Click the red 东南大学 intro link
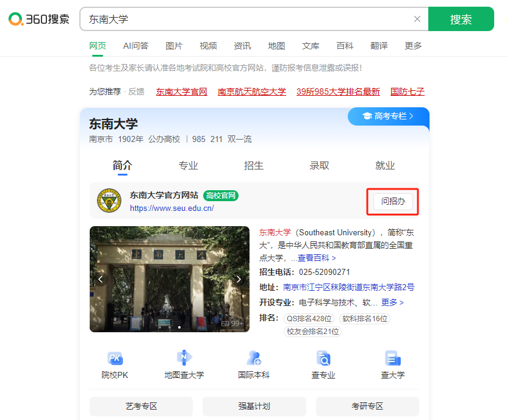Image resolution: width=507 pixels, height=420 pixels. coord(275,232)
